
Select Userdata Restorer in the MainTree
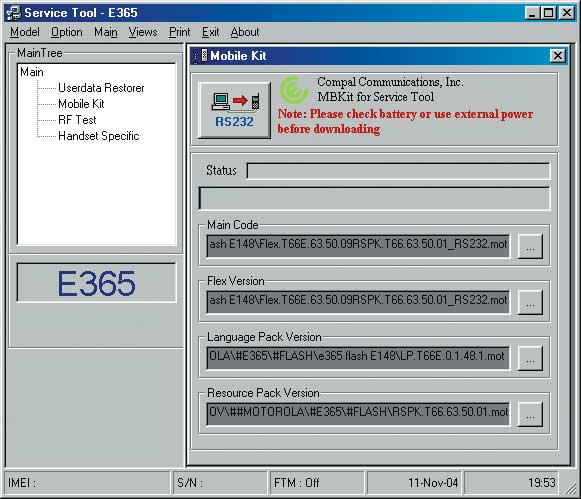(101, 88)
